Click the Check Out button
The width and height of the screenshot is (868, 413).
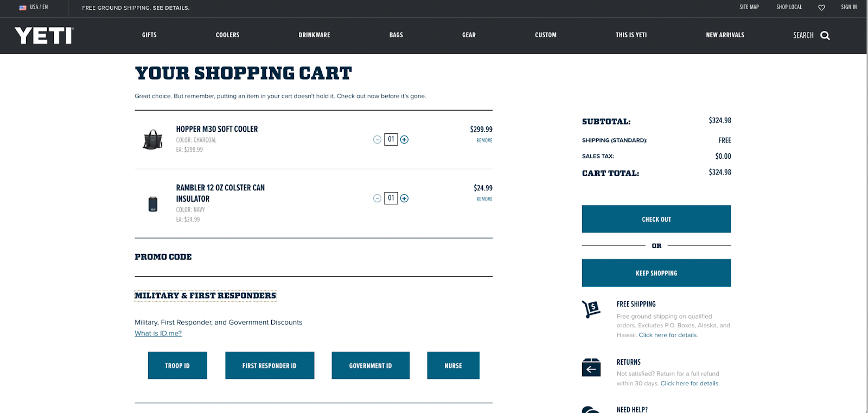point(656,219)
